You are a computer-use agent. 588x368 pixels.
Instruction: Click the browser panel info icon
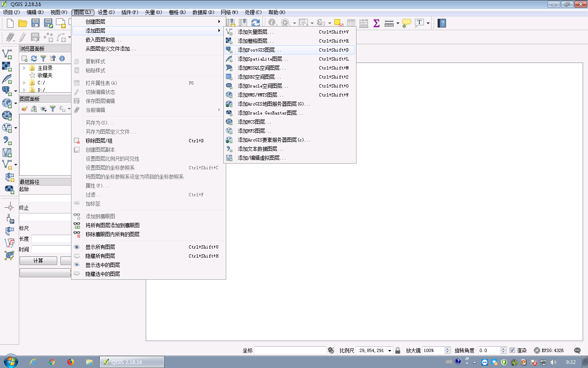tap(62, 58)
